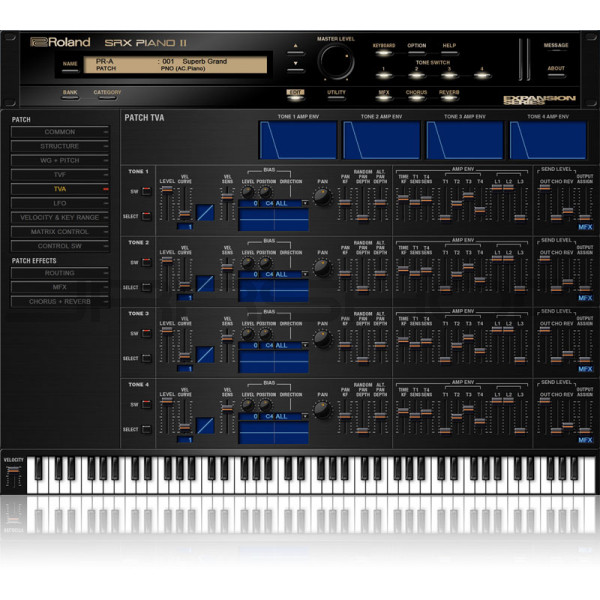Viewport: 600px width, 600px height.
Task: Turn the Tone 1 Pan knob
Action: 323,197
